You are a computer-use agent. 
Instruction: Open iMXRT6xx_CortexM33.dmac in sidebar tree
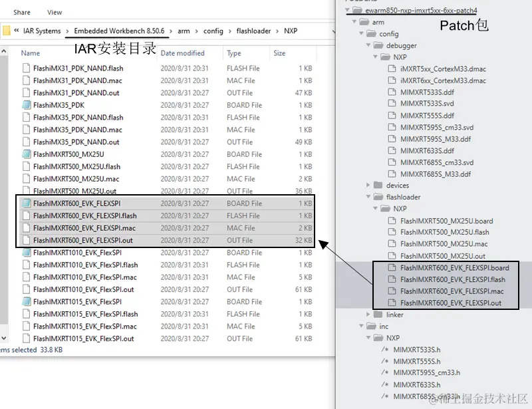point(443,80)
